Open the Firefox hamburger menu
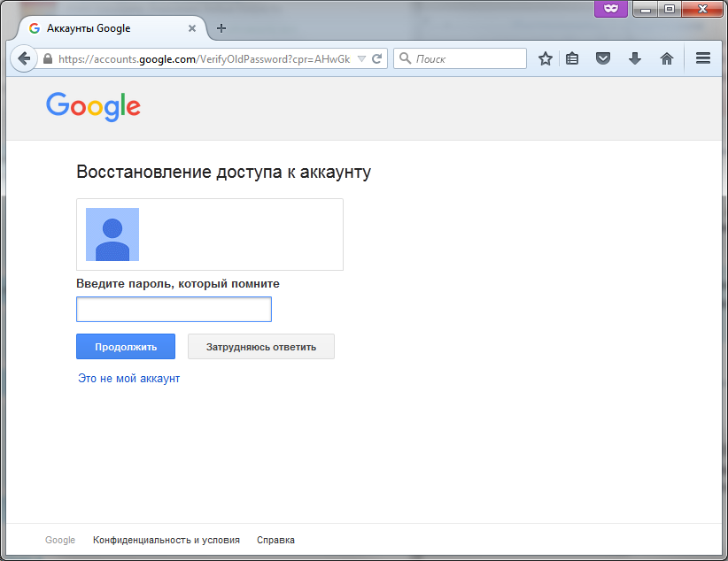 pyautogui.click(x=701, y=58)
